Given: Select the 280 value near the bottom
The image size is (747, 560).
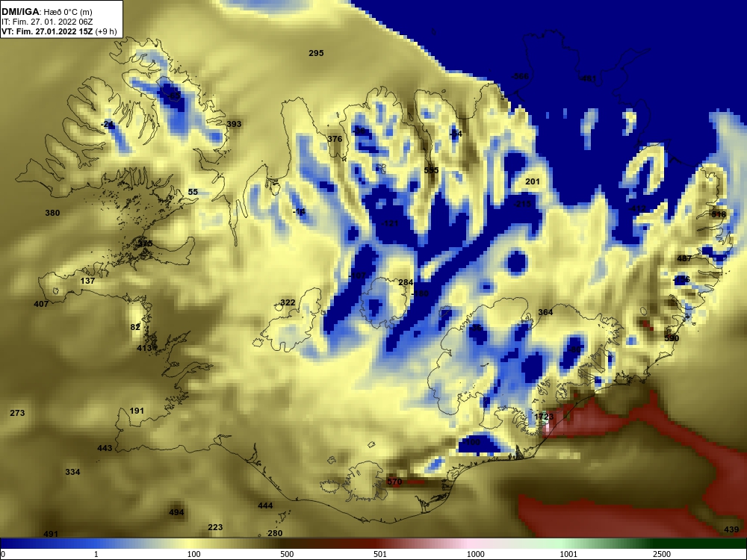Looking at the screenshot, I should 275,533.
